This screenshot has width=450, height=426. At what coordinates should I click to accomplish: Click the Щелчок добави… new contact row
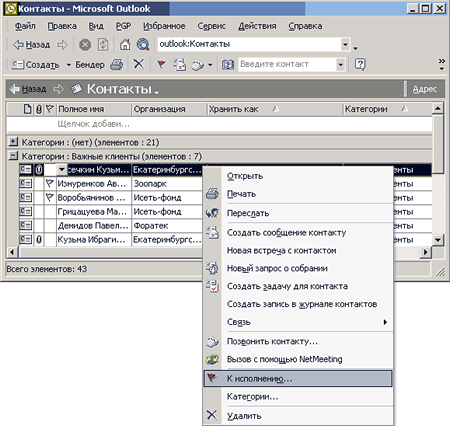coord(219,124)
